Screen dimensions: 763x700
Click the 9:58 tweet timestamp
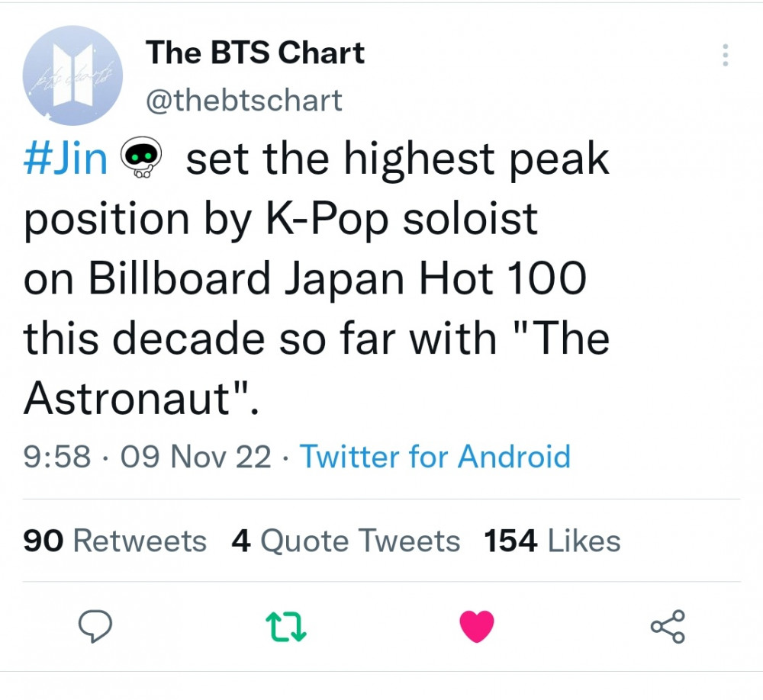57,457
